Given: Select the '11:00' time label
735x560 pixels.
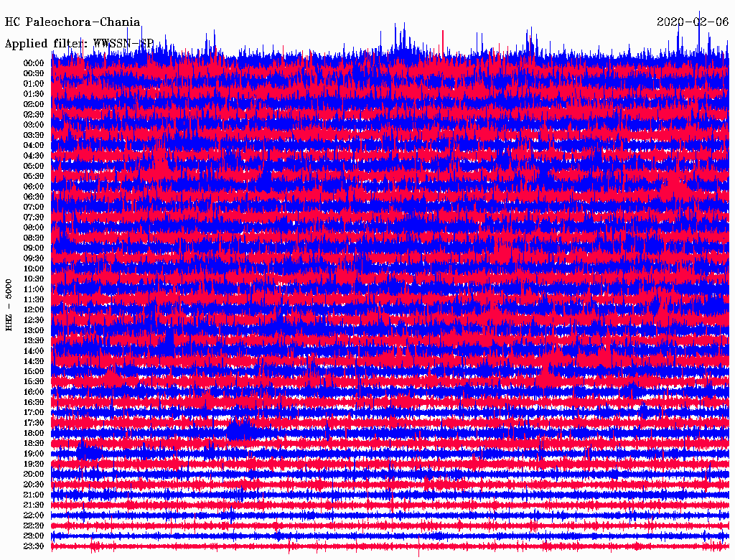Looking at the screenshot, I should tap(34, 289).
